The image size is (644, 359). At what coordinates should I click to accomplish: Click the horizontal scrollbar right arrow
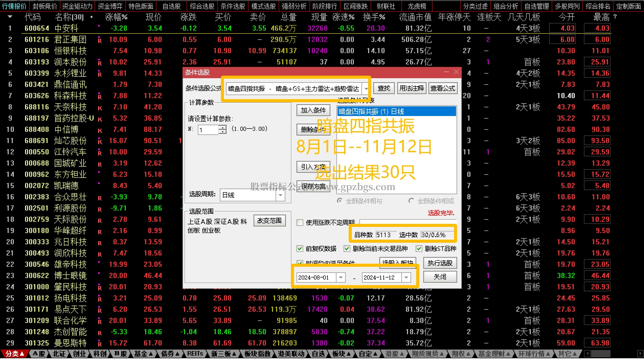[640, 354]
